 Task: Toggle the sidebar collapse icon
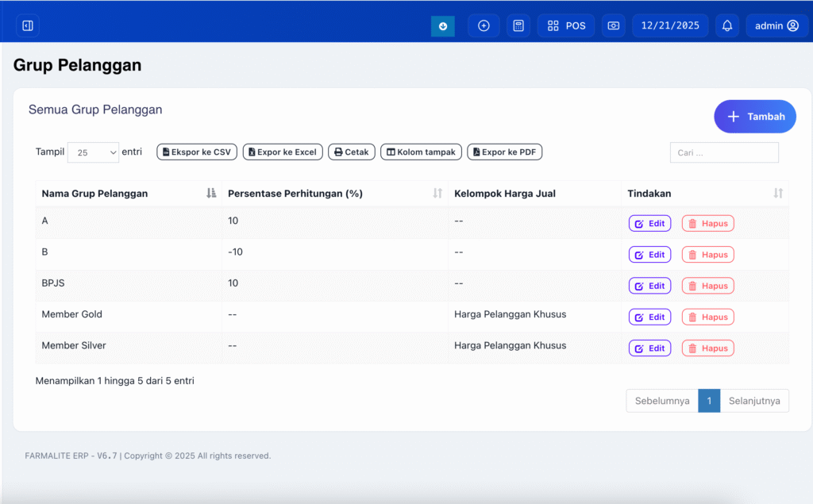(x=28, y=26)
